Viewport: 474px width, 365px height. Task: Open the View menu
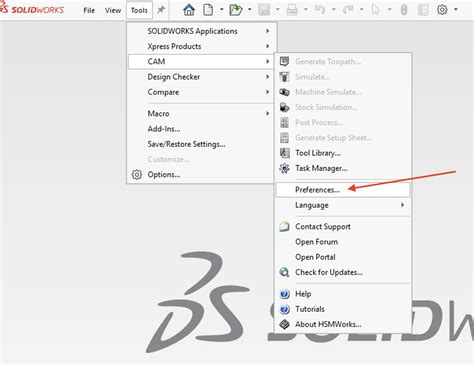click(113, 10)
